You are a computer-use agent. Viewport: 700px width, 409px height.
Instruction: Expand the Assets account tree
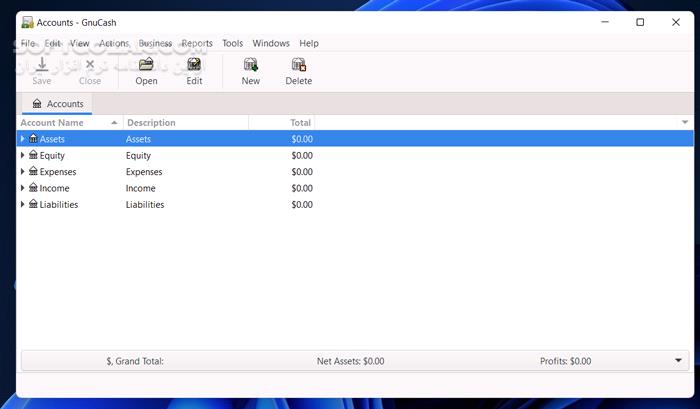pos(23,139)
